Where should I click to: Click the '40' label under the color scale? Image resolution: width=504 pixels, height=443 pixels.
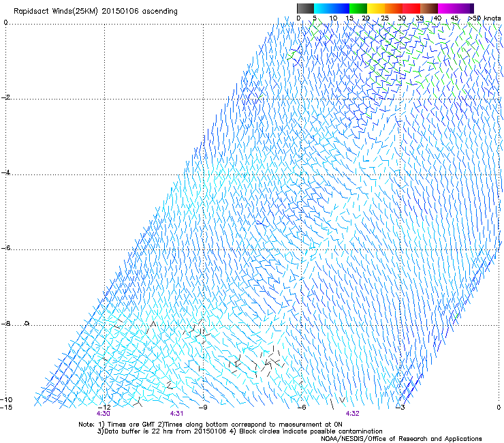point(437,18)
